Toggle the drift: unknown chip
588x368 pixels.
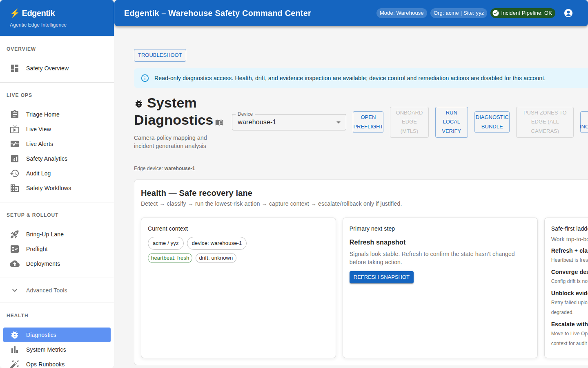[216, 258]
